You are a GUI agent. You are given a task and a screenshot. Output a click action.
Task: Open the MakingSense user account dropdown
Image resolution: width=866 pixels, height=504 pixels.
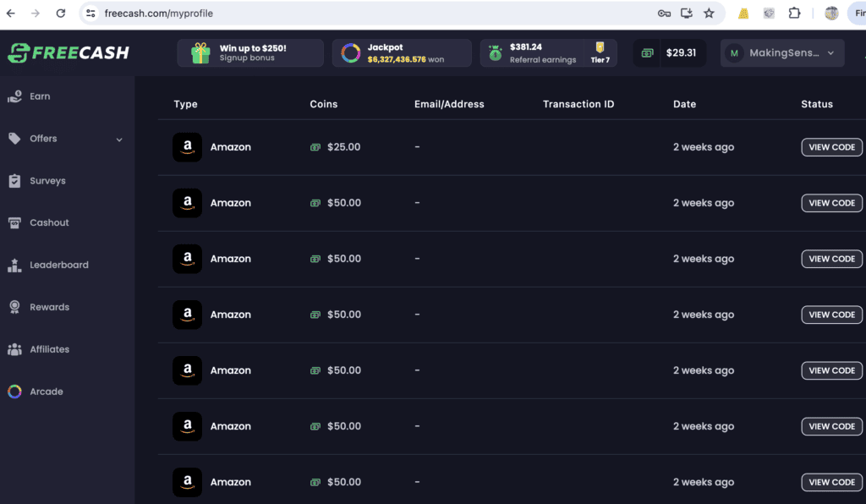782,52
